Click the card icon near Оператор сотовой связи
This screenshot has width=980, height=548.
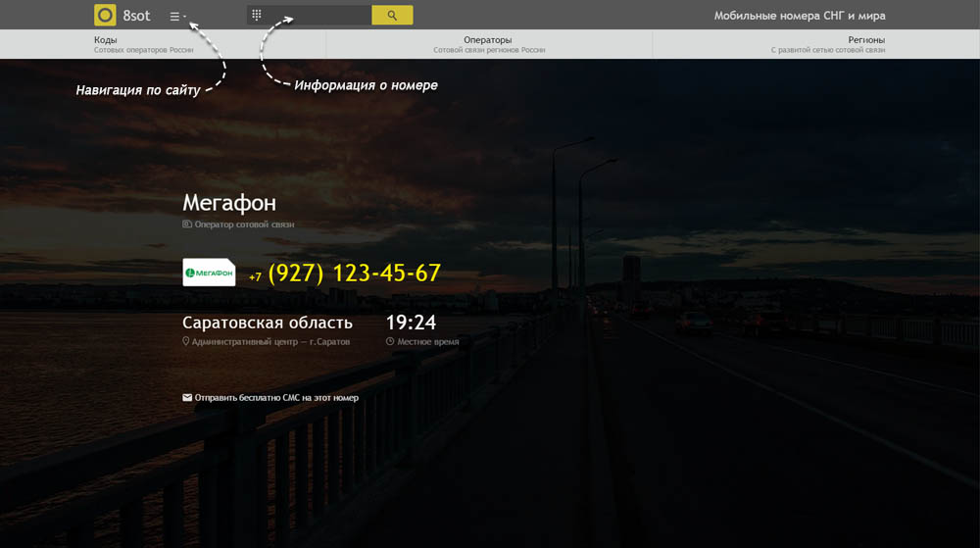point(187,224)
